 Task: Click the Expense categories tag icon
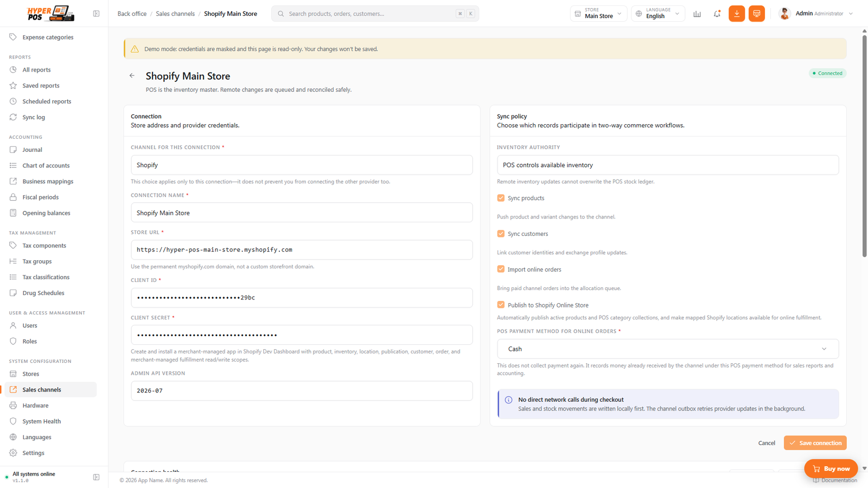click(13, 37)
